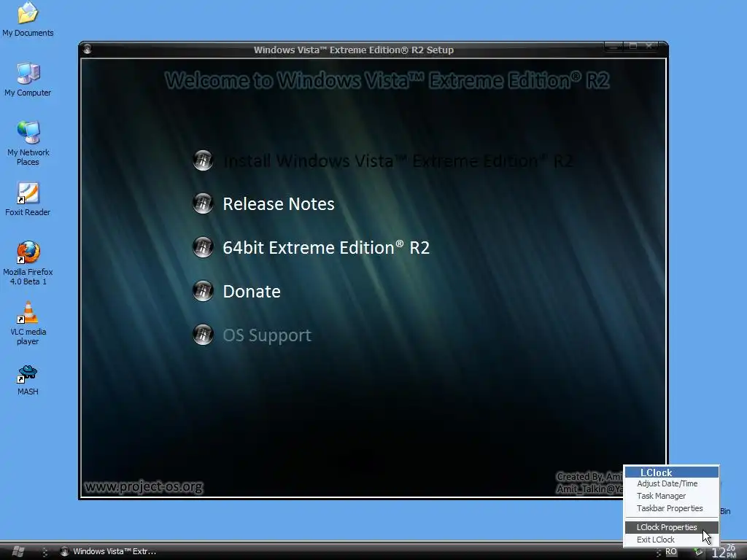The width and height of the screenshot is (747, 560).
Task: Open the 64bit Extreme Edition R2 option
Action: [x=326, y=248]
